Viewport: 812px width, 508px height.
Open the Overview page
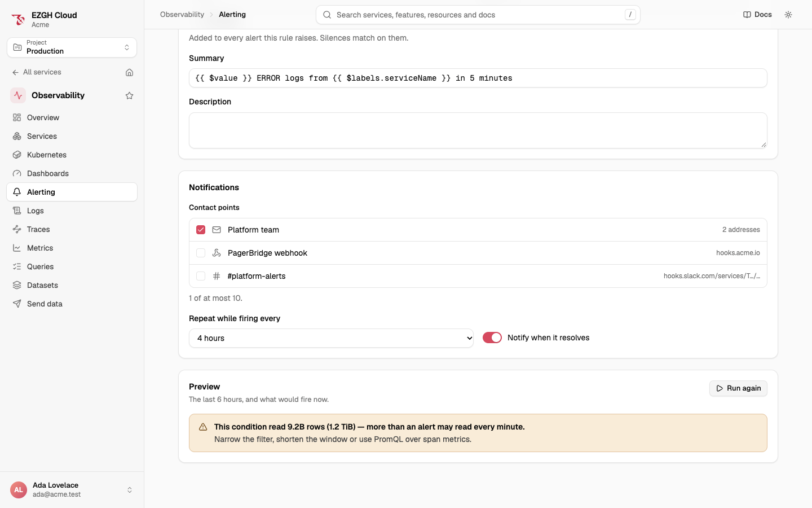72,117
